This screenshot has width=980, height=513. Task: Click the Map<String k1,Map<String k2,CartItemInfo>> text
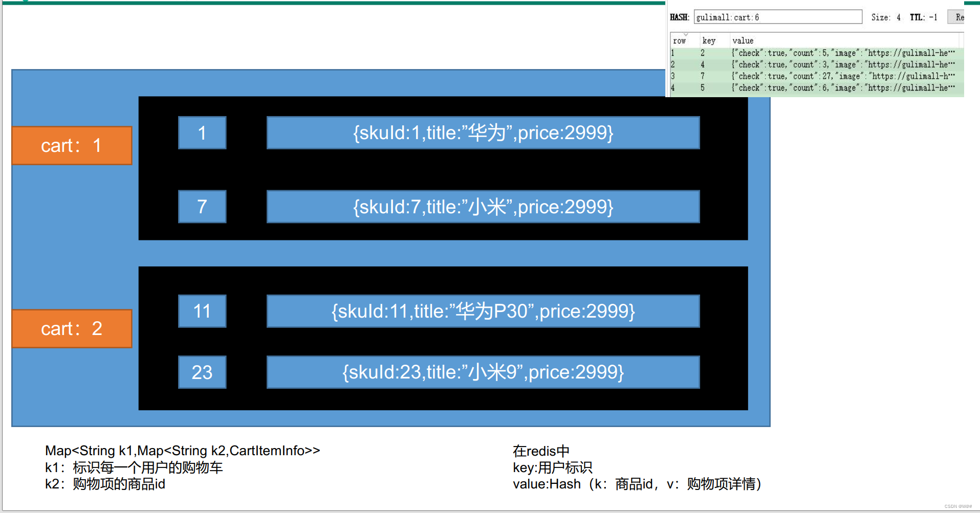point(183,451)
